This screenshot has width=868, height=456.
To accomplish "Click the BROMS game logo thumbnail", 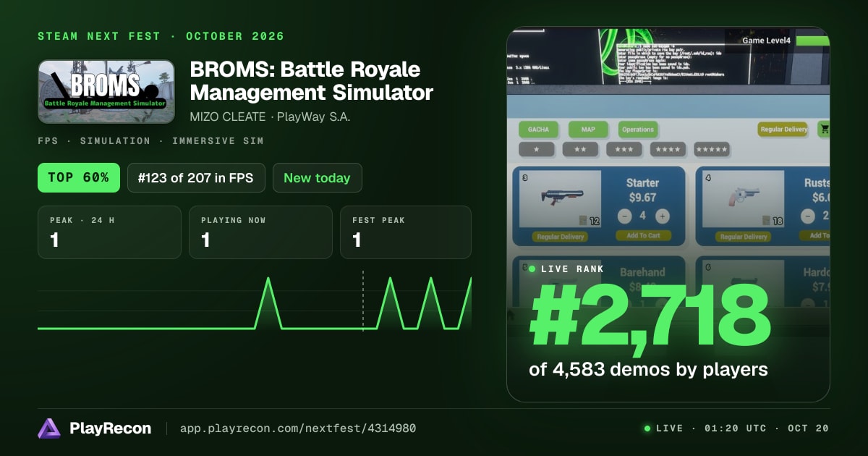I will [x=106, y=91].
